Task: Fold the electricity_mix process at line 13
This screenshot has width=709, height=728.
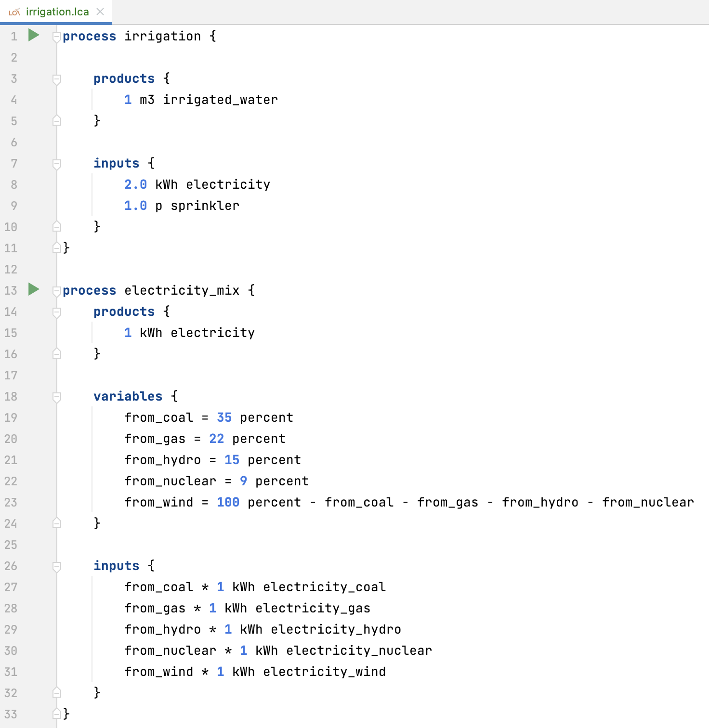Action: click(x=57, y=291)
